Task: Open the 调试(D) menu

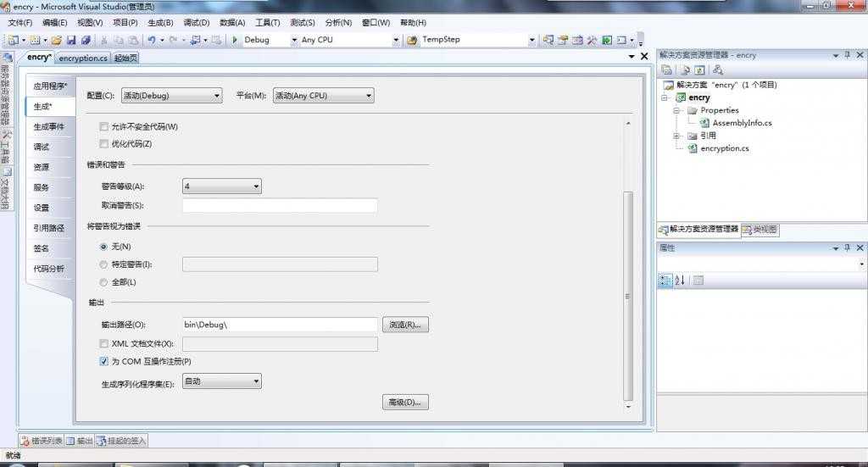Action: tap(197, 23)
